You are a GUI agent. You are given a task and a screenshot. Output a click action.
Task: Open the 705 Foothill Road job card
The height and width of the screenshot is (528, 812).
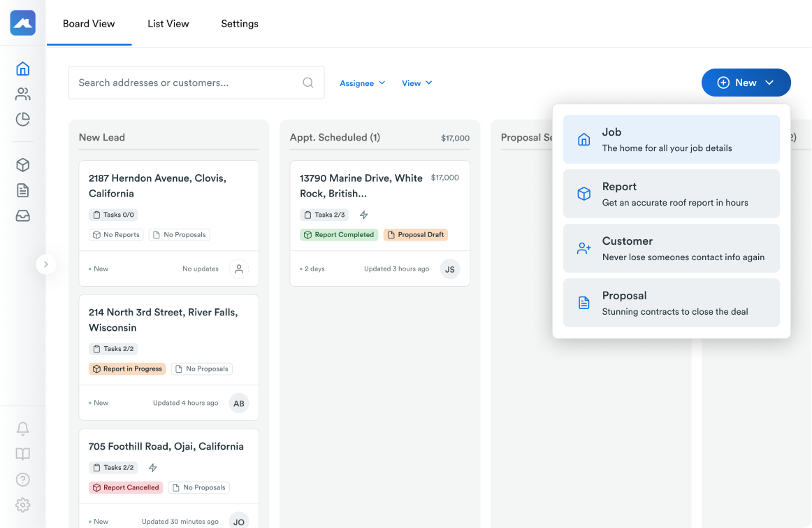pos(169,479)
